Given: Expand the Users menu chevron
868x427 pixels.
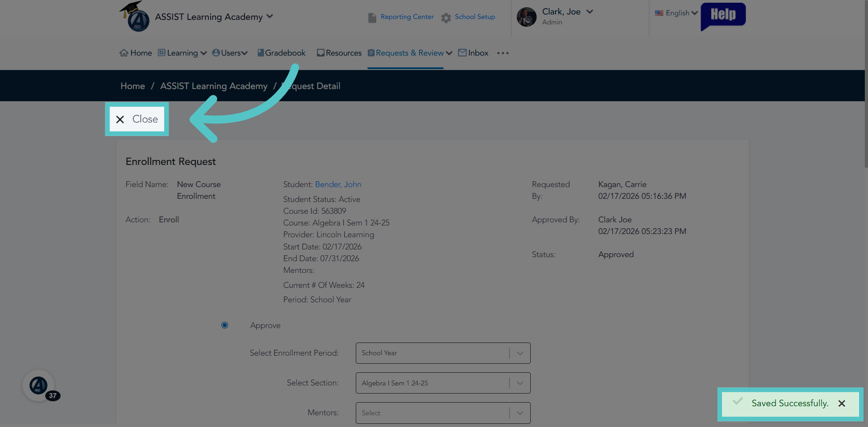Looking at the screenshot, I should 245,53.
